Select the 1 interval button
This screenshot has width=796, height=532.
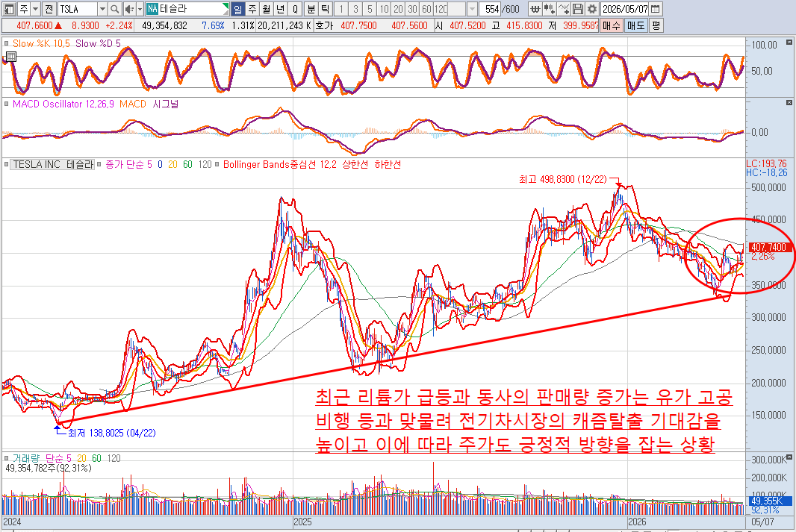341,9
